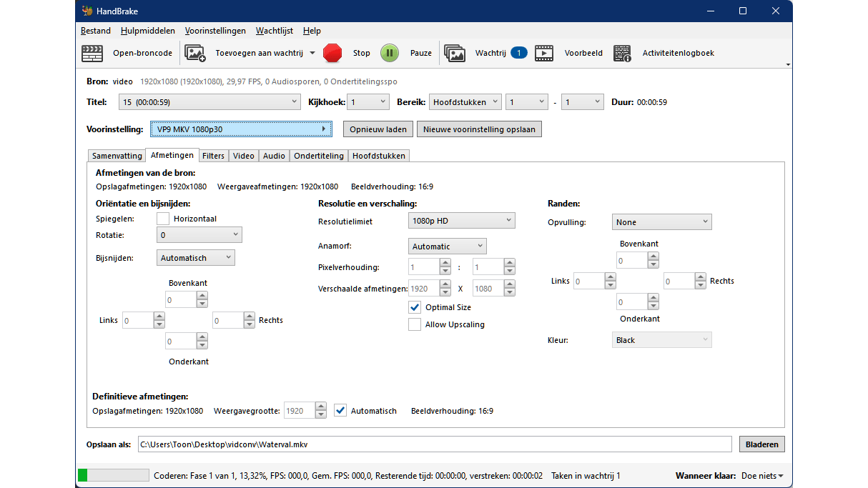Open the Opvulling None dropdown
Viewport: 868px width, 488px height.
tap(662, 222)
